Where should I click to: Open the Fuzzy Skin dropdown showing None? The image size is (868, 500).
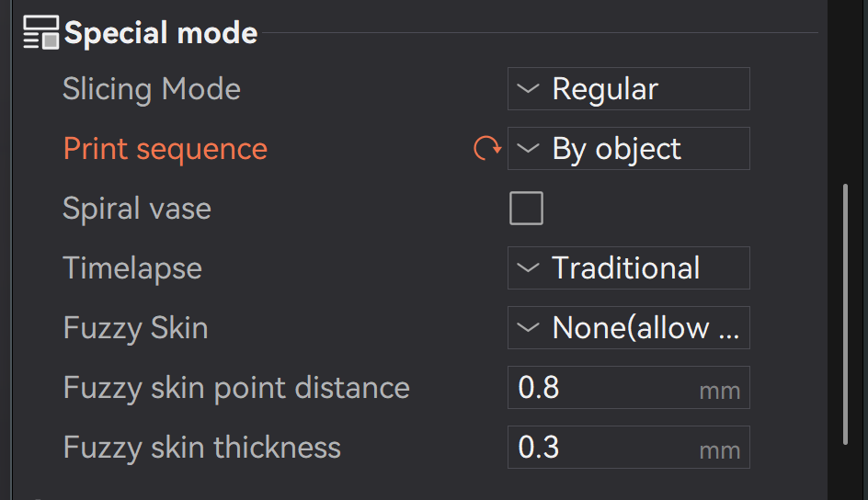coord(628,327)
